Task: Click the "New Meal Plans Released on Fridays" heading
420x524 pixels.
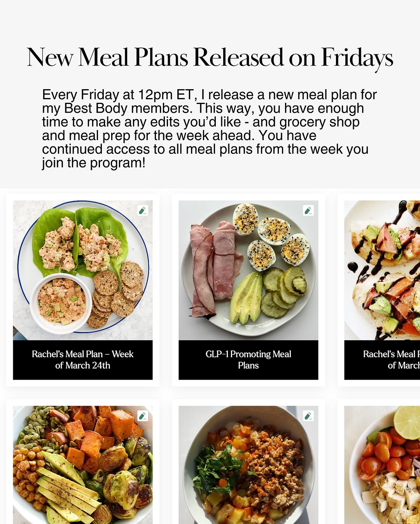Action: [x=210, y=58]
